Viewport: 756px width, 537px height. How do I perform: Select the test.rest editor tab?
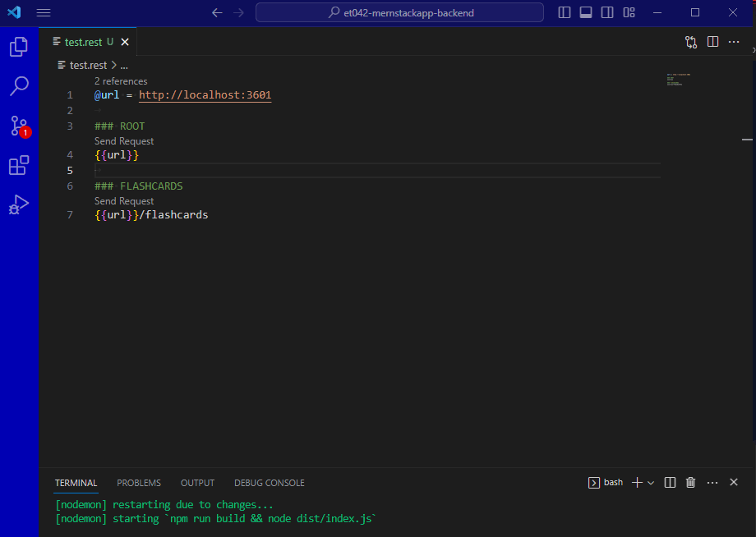point(88,42)
